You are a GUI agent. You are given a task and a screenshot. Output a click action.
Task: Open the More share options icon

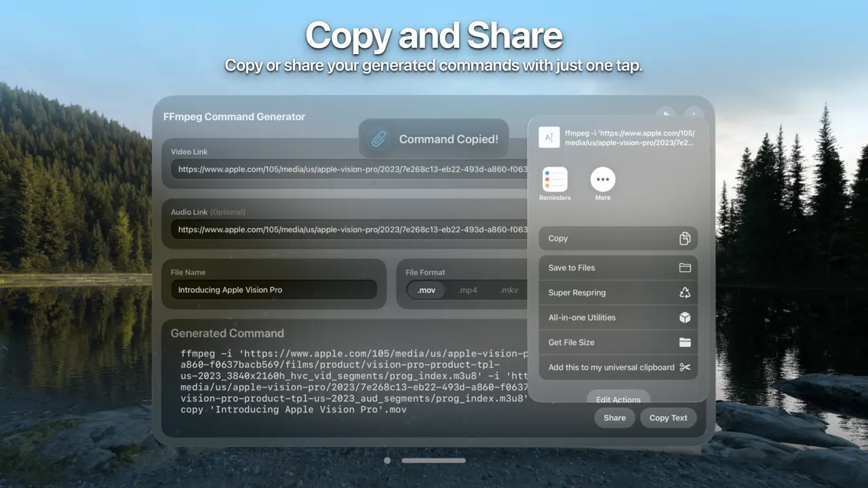(603, 180)
